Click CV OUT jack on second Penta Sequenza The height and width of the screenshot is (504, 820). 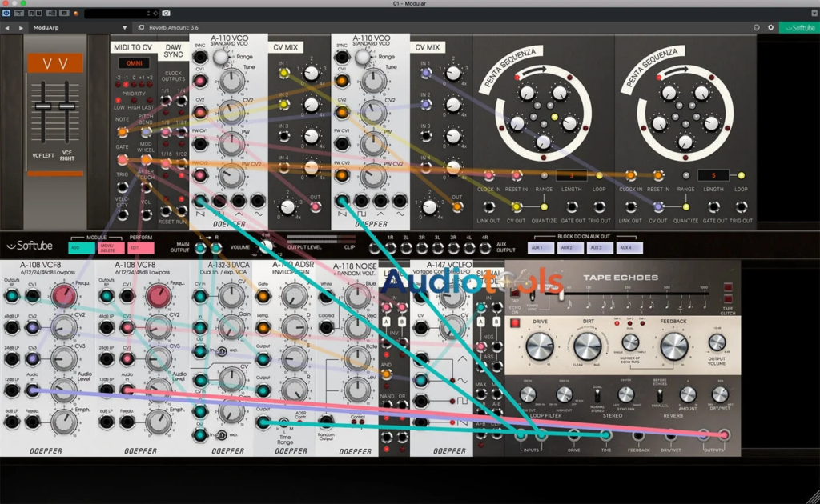pyautogui.click(x=658, y=207)
